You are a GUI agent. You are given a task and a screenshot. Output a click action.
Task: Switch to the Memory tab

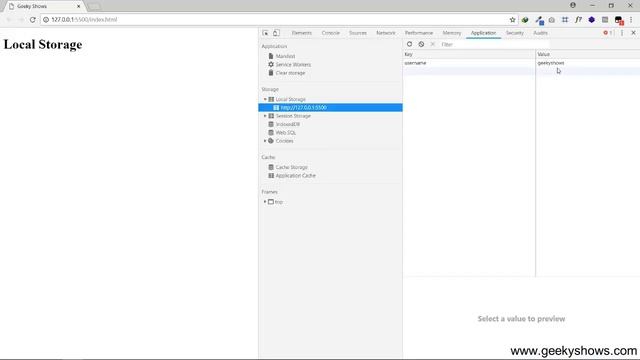pyautogui.click(x=452, y=33)
